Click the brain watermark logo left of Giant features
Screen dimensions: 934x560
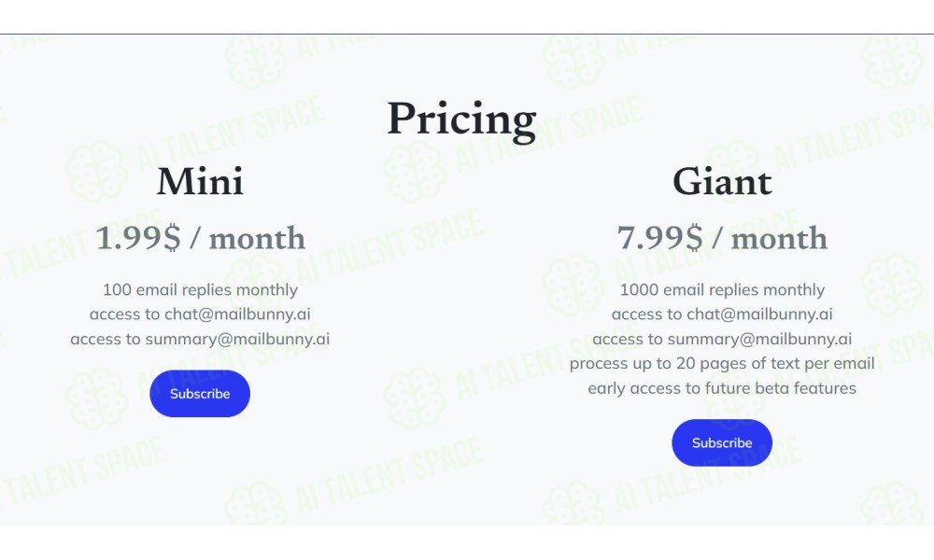573,285
